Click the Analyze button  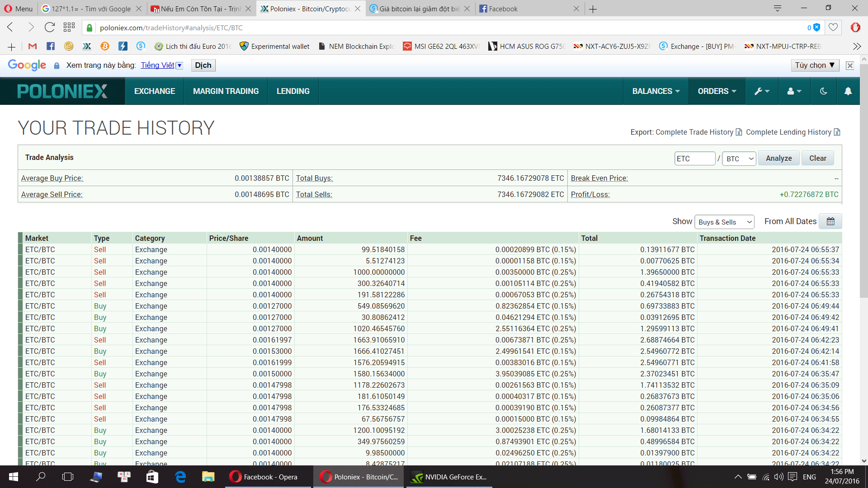[x=778, y=158]
